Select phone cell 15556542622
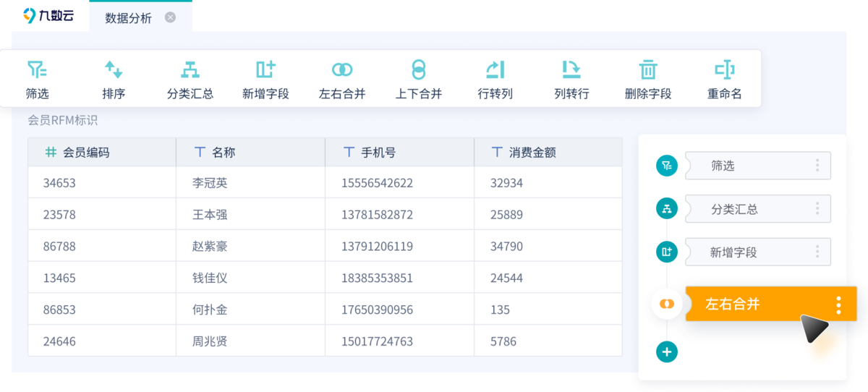The height and width of the screenshot is (392, 868). 399,183
